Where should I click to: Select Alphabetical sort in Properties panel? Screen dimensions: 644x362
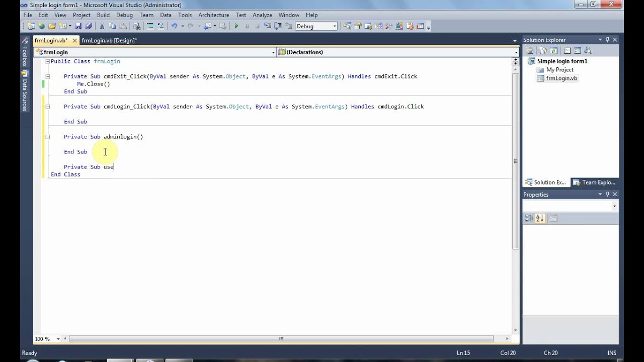(540, 218)
